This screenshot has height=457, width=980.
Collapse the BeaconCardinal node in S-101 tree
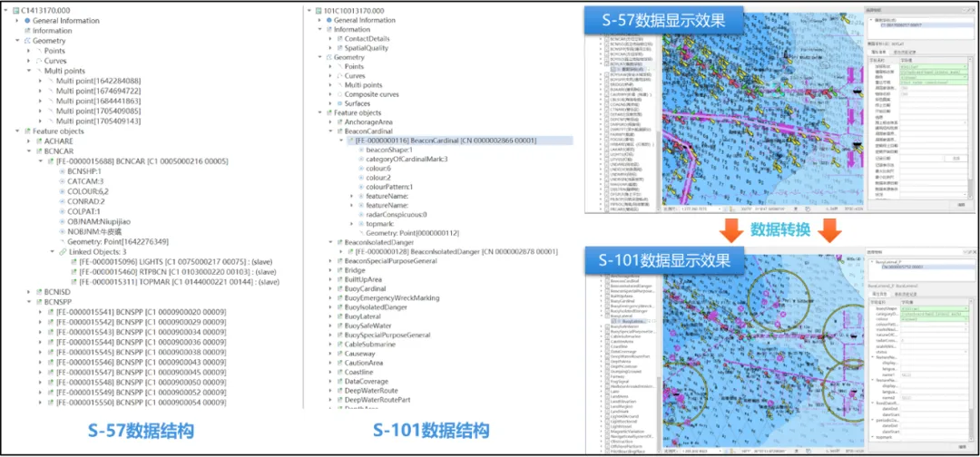tap(330, 131)
